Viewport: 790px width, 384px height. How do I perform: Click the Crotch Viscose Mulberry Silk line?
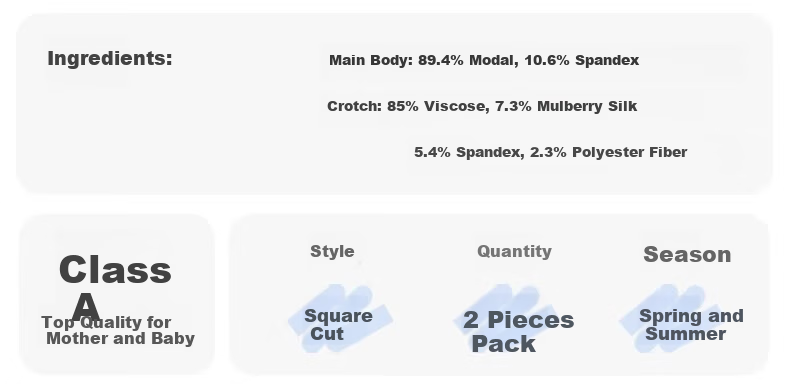(x=482, y=106)
